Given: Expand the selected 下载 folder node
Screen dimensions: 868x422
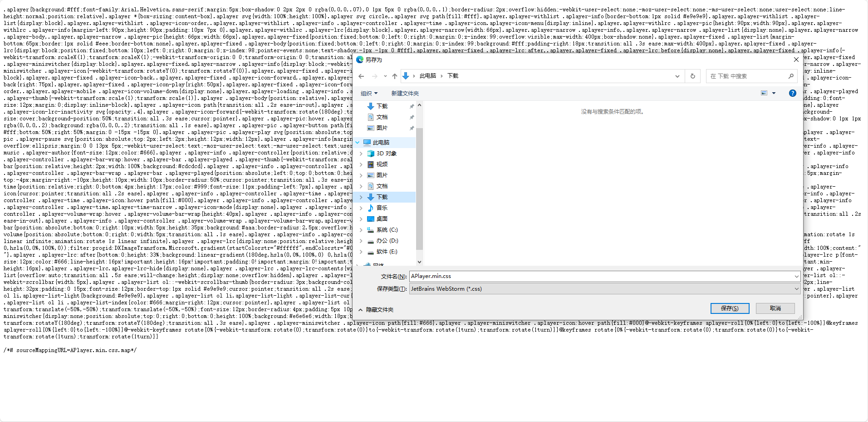Looking at the screenshot, I should pyautogui.click(x=361, y=197).
